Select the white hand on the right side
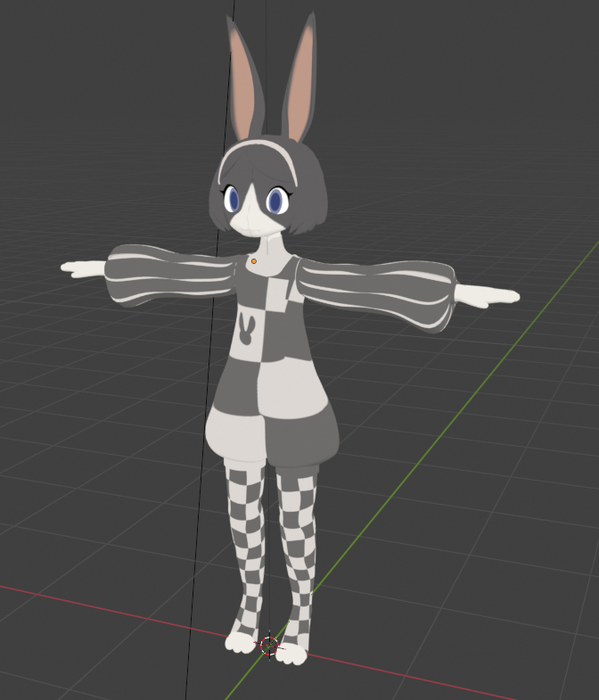Viewport: 599px width, 700px height. click(486, 296)
